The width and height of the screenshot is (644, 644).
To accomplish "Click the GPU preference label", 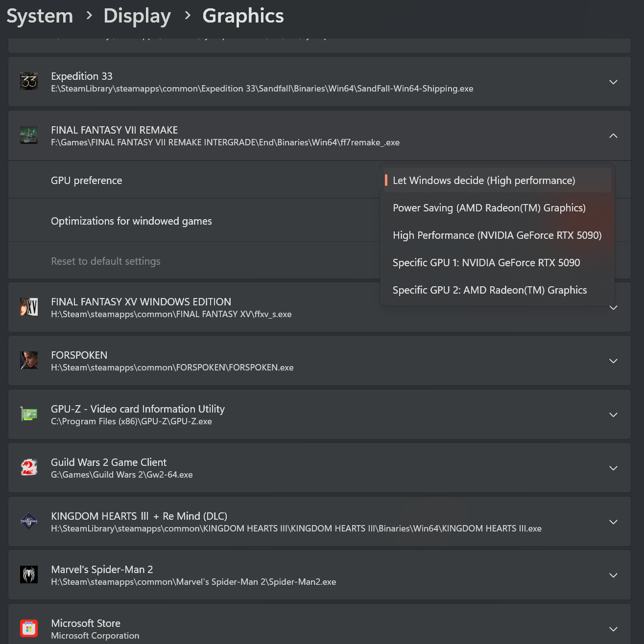I will pos(87,181).
